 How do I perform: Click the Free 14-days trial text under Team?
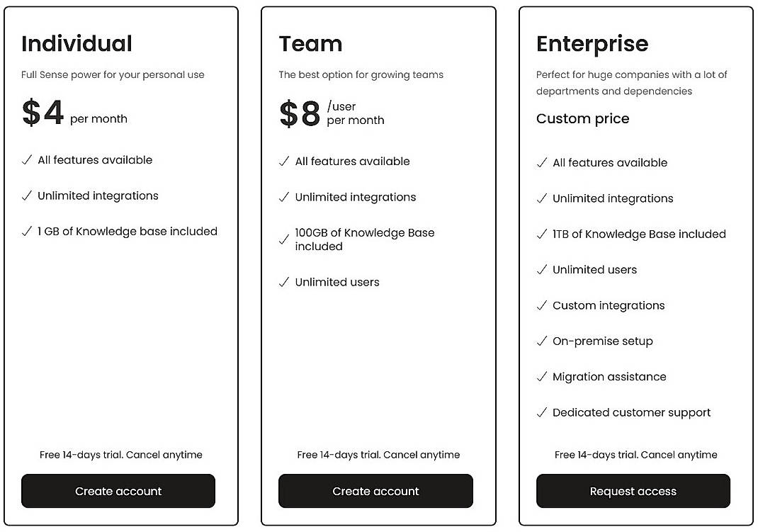click(378, 455)
